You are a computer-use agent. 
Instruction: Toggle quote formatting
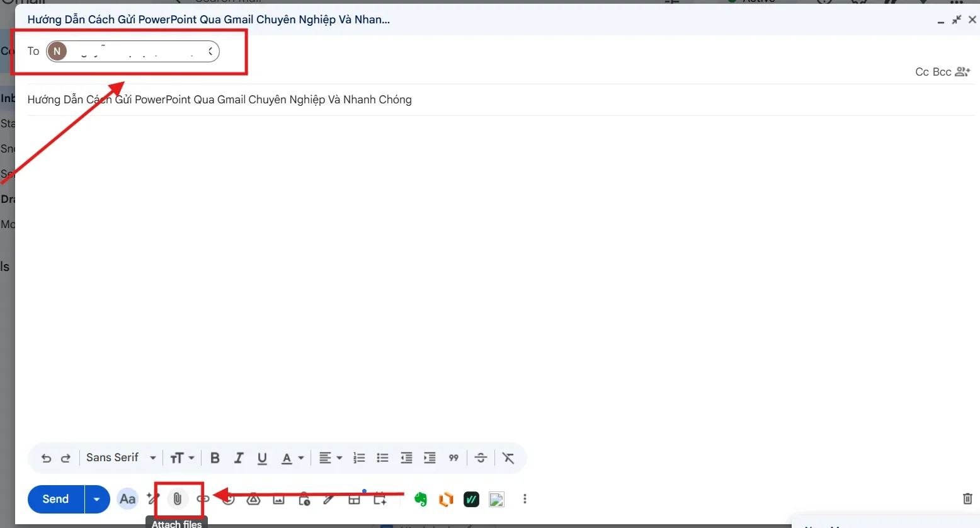point(453,458)
